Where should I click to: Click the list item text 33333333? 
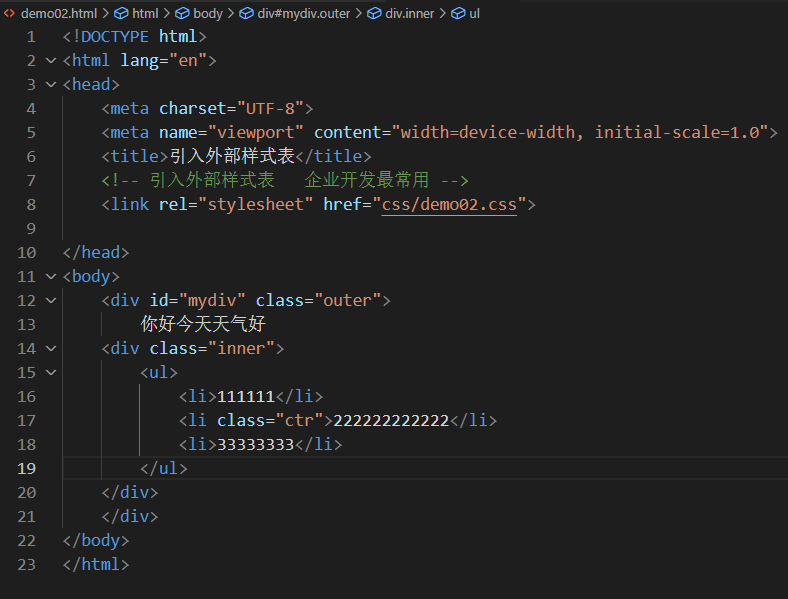(255, 444)
